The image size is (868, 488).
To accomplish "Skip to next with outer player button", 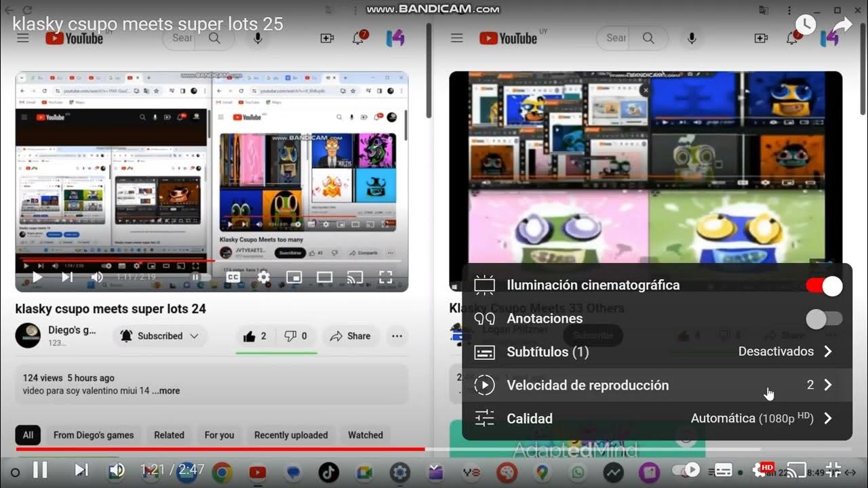I will coord(81,470).
